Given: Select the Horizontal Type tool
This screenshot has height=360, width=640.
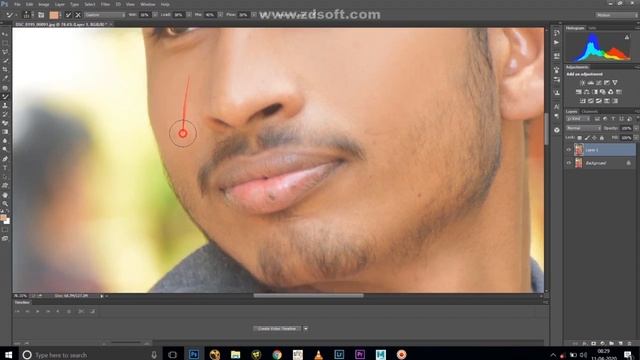Looking at the screenshot, I should (x=5, y=168).
